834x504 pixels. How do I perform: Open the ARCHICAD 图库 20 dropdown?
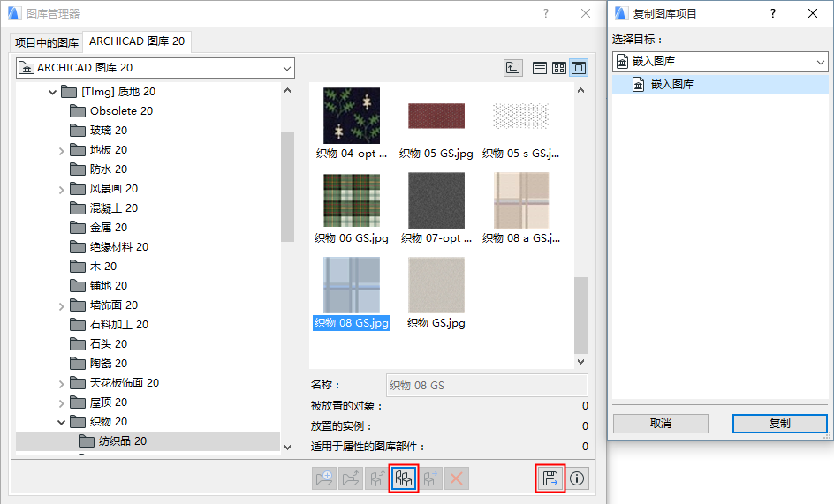pos(155,68)
